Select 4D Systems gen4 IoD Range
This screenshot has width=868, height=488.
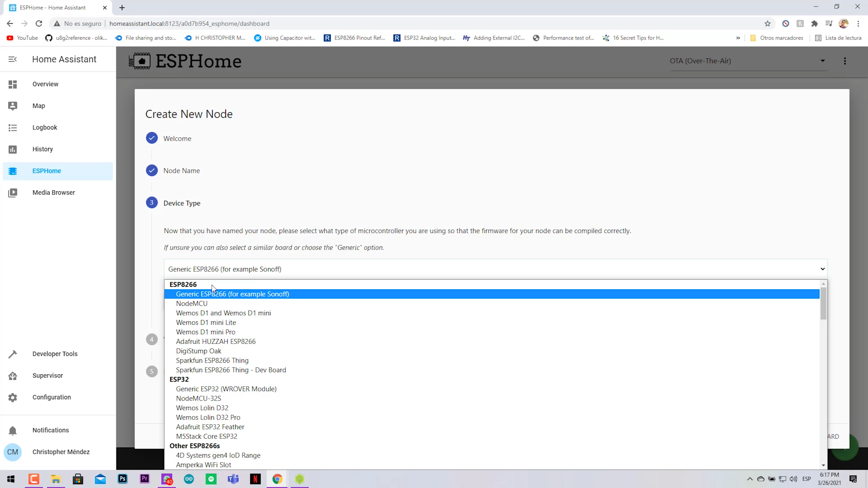pos(492,455)
